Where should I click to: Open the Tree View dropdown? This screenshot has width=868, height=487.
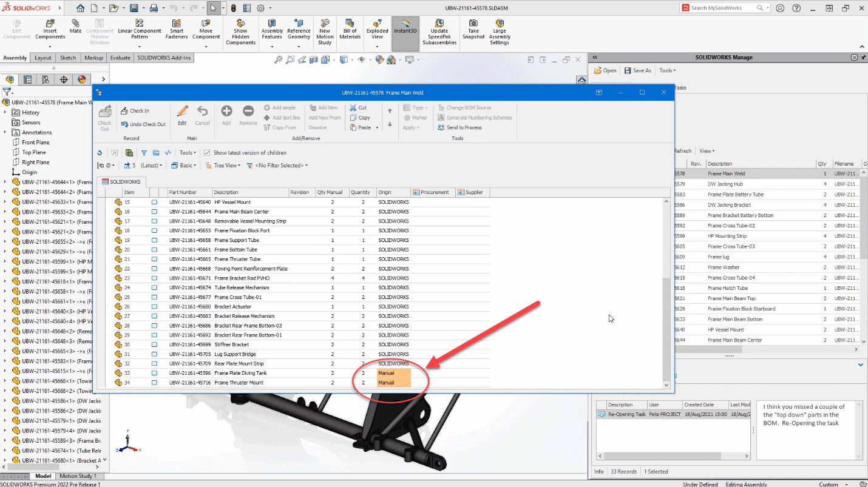pos(223,165)
